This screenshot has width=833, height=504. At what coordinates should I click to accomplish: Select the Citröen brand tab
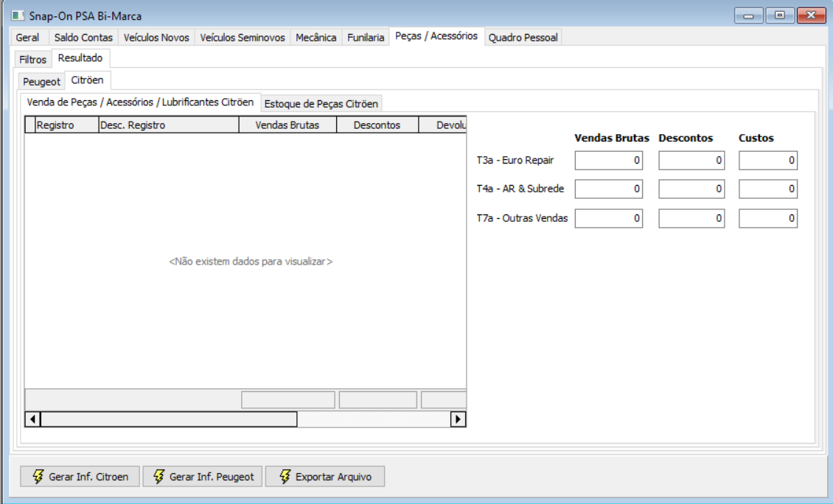coord(87,80)
